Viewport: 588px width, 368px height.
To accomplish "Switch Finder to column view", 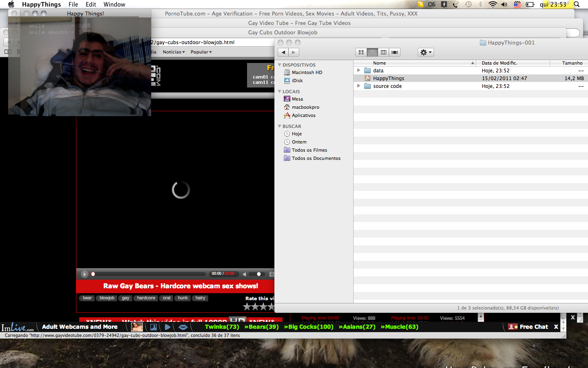I will 383,52.
